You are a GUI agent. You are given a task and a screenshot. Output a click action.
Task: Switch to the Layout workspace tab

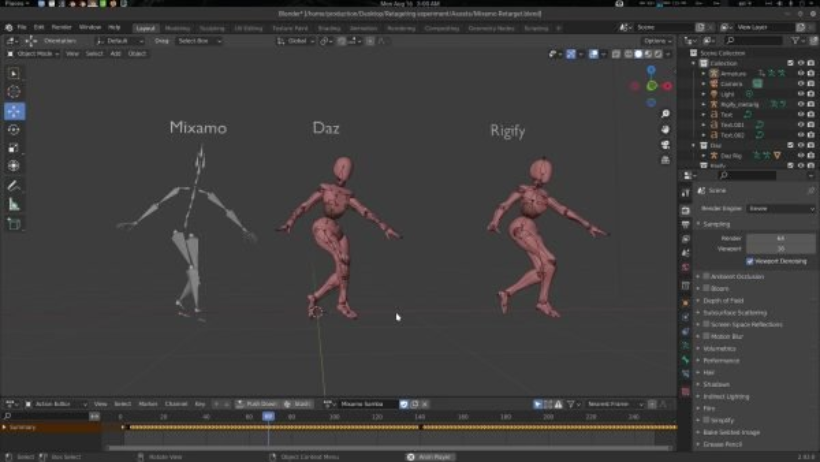point(145,28)
